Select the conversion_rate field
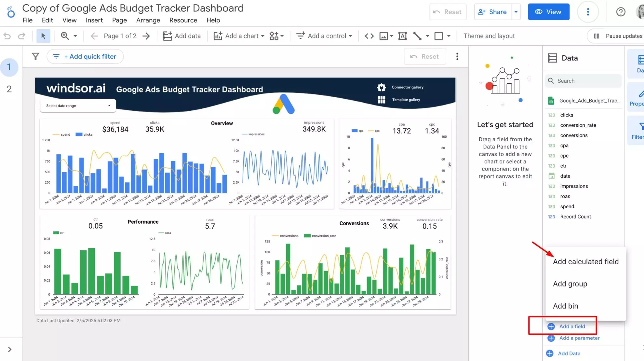This screenshot has height=361, width=644. pos(578,125)
